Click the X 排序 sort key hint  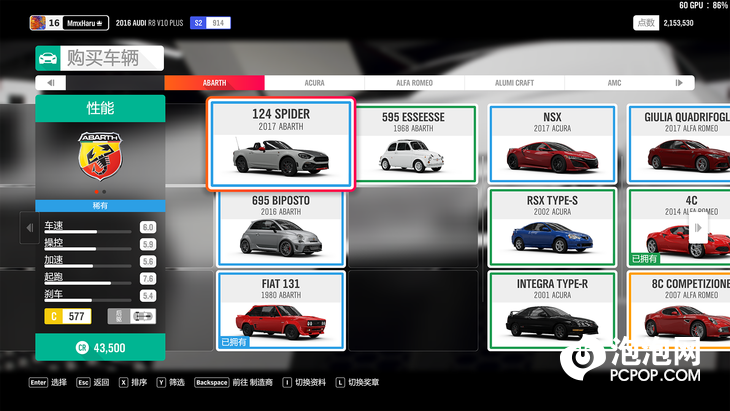click(x=133, y=383)
